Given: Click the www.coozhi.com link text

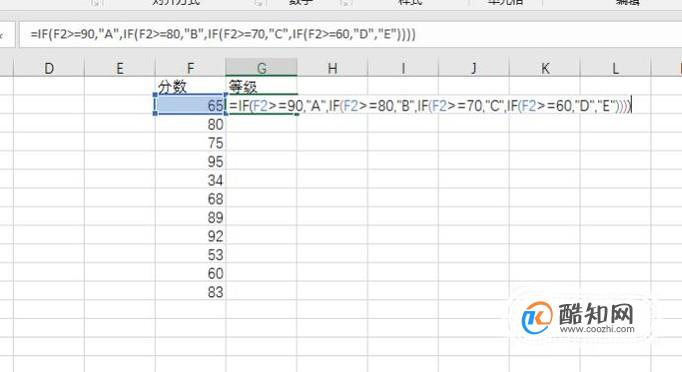Looking at the screenshot, I should [x=597, y=329].
